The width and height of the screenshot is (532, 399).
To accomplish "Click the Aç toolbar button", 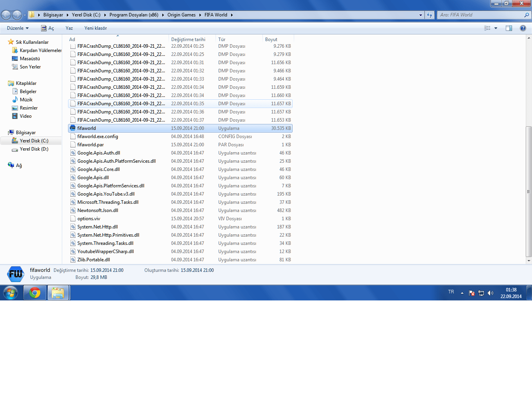I will click(x=47, y=28).
